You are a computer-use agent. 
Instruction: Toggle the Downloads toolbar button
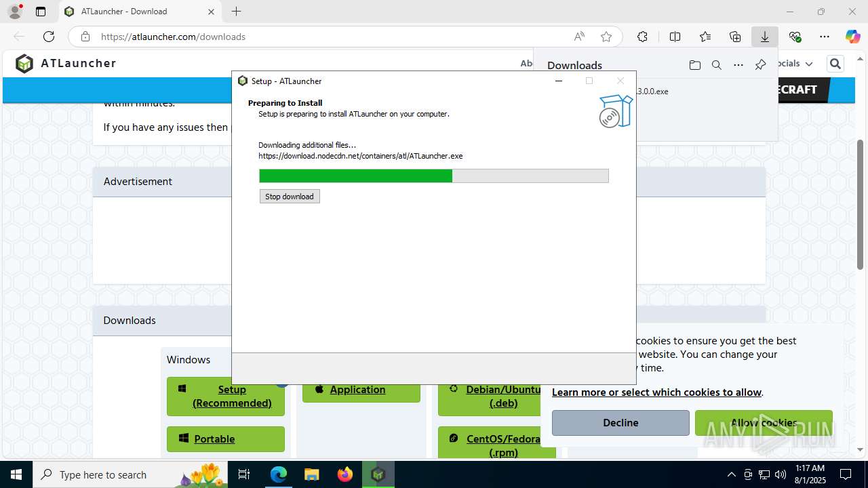coord(765,37)
